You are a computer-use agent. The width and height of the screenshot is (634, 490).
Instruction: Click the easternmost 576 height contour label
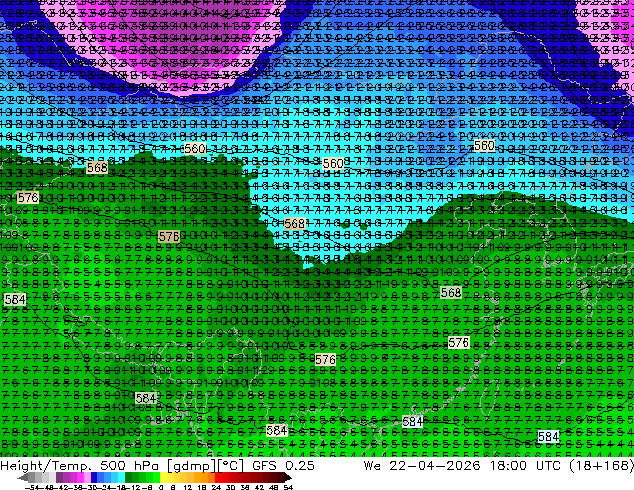click(459, 343)
